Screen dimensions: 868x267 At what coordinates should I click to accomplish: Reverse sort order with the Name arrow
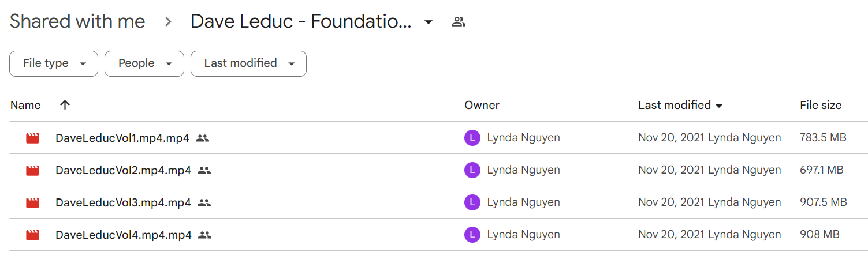(x=65, y=105)
